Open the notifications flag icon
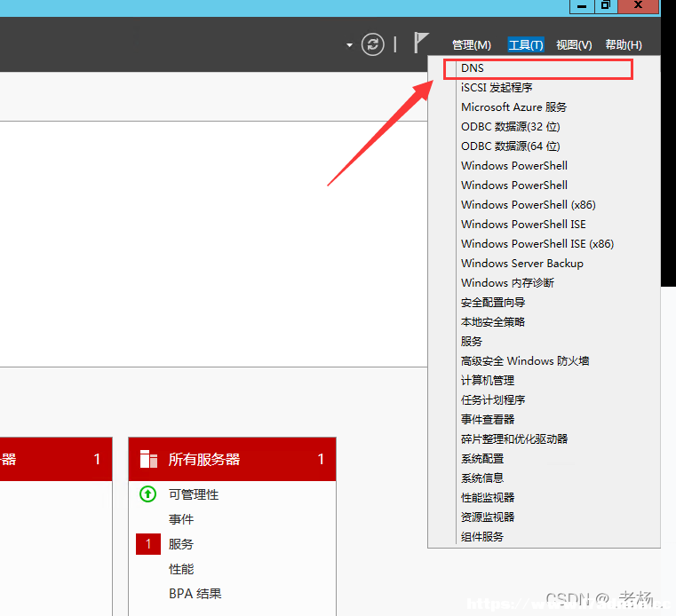This screenshot has width=676, height=616. pos(421,43)
